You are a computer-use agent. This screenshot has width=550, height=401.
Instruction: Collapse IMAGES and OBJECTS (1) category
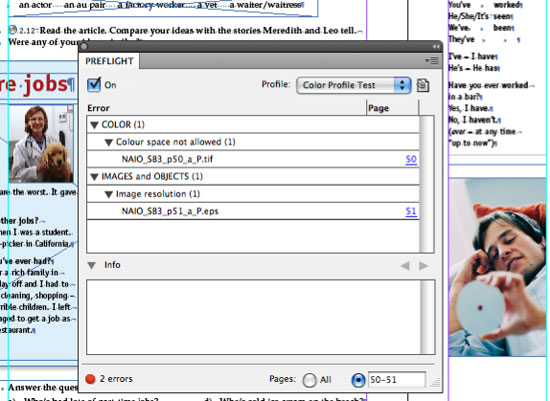tap(94, 177)
